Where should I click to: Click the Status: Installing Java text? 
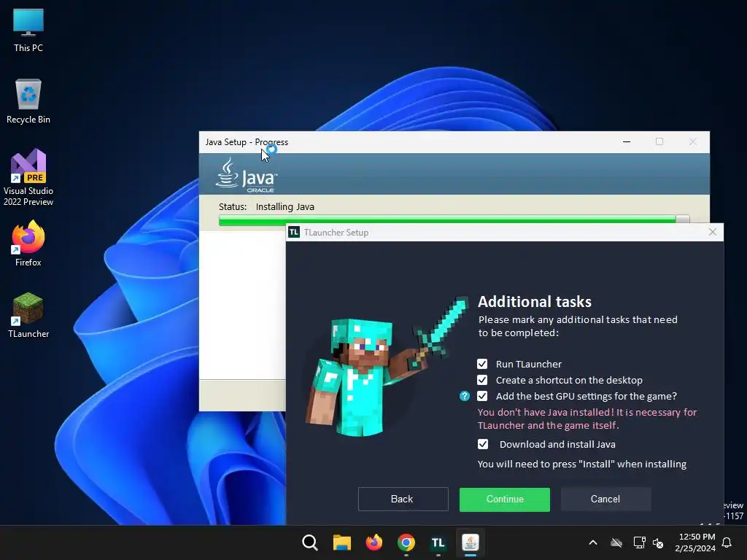pos(266,206)
